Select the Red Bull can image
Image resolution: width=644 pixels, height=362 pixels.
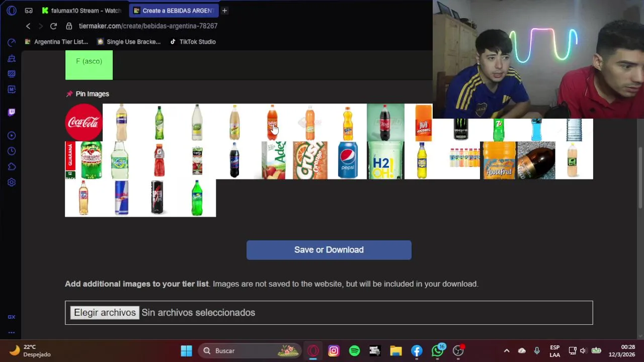click(x=121, y=198)
